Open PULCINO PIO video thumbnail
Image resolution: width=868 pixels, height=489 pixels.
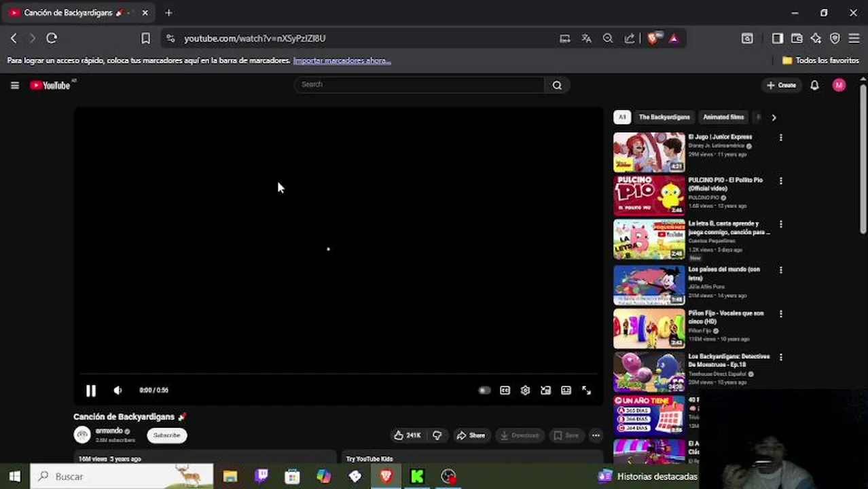coord(649,196)
